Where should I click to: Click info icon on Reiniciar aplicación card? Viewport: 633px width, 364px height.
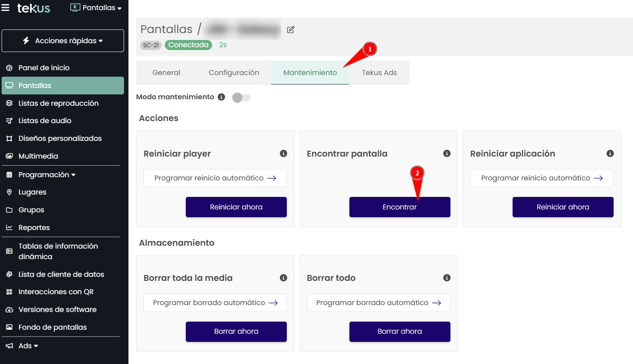click(610, 153)
